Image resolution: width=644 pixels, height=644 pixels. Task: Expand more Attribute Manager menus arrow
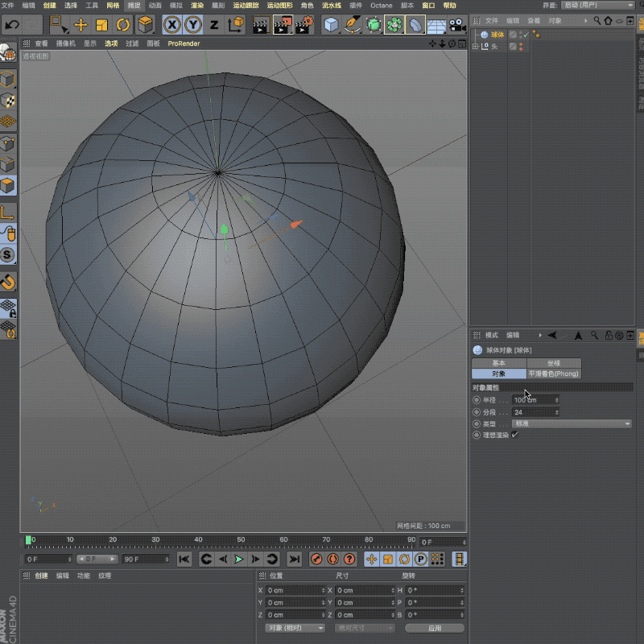tap(540, 335)
